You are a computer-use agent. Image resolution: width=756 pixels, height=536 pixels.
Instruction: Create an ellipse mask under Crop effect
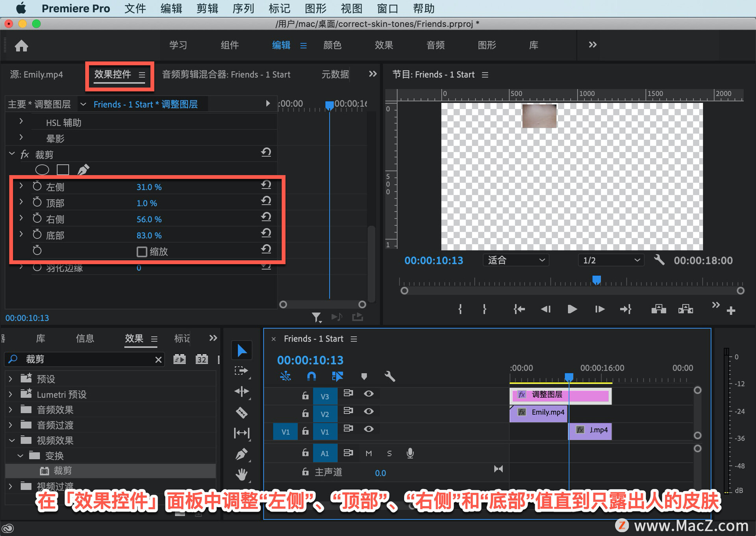tap(42, 170)
